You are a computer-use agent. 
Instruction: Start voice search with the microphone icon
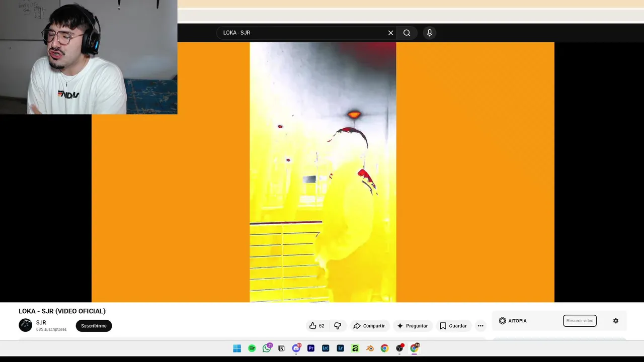click(429, 33)
